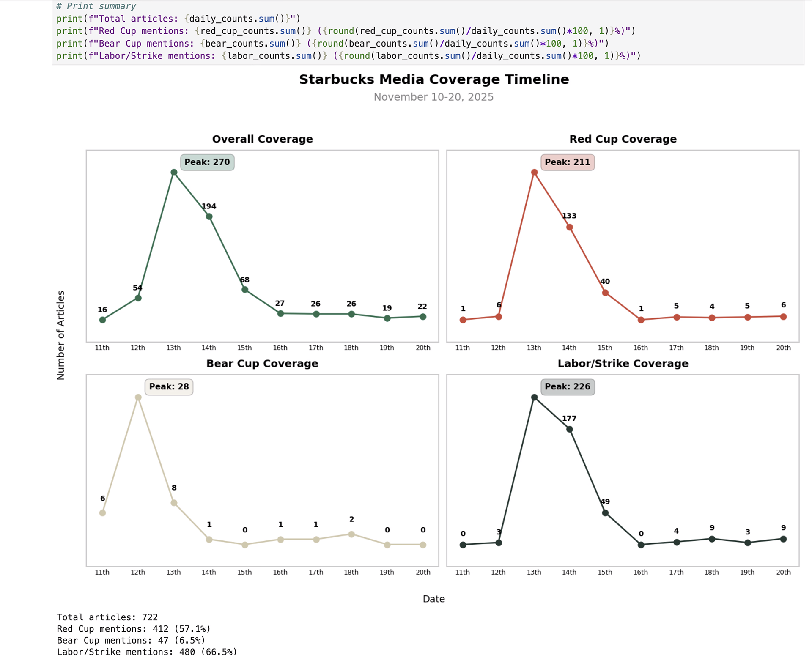The width and height of the screenshot is (812, 655).
Task: Select the Red Cup Coverage subplot title
Action: [x=623, y=139]
